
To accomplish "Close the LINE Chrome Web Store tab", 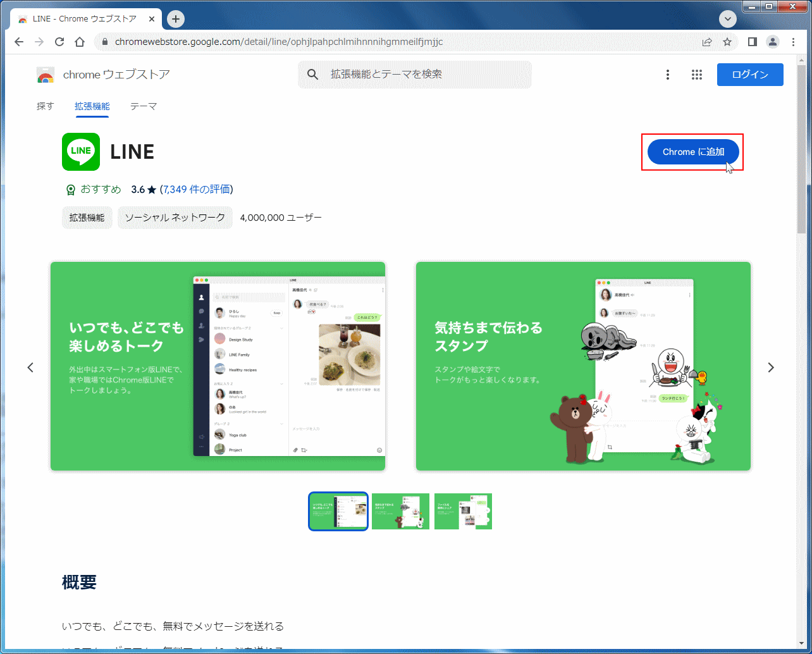I will 152,19.
